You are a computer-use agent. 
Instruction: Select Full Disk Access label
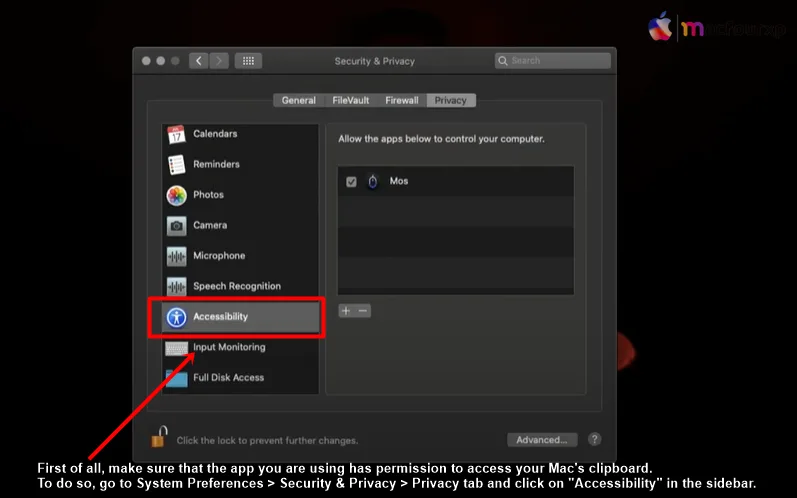tap(229, 378)
